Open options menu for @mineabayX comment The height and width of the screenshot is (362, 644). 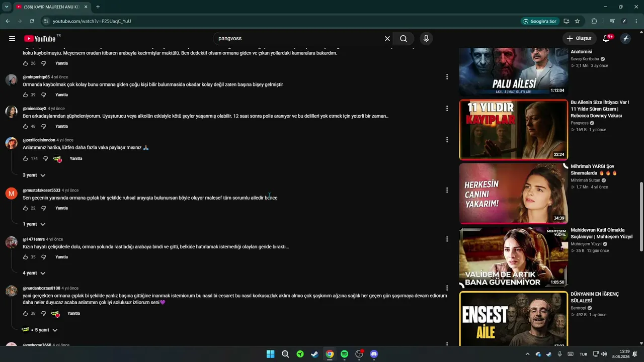click(x=447, y=109)
